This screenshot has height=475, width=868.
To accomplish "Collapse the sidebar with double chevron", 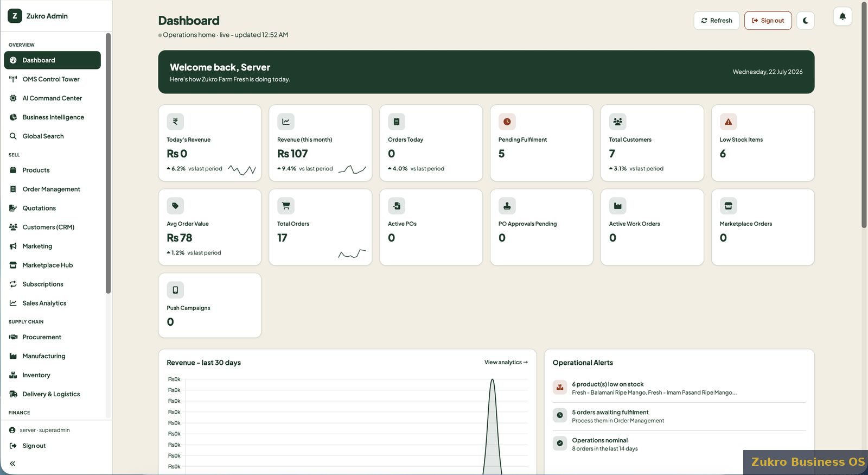I will click(x=12, y=464).
